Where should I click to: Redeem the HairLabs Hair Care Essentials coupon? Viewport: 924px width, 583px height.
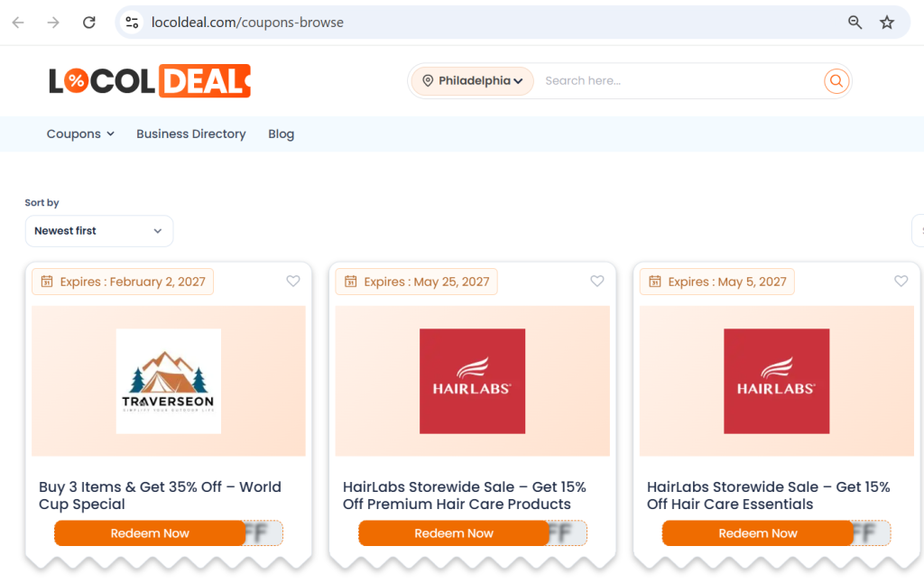pos(758,532)
